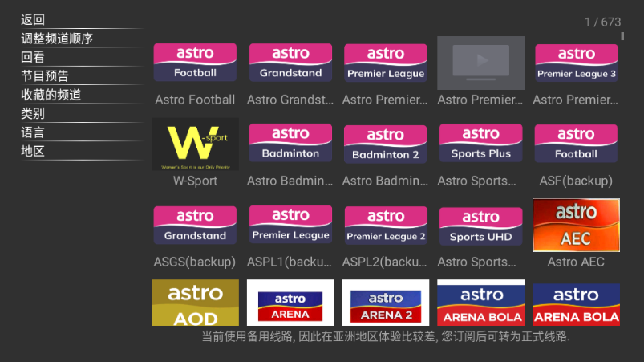Select the Astro Premier League 3 logo
The width and height of the screenshot is (644, 362).
(x=576, y=63)
